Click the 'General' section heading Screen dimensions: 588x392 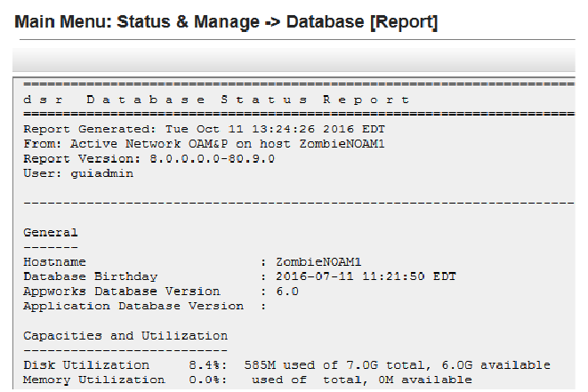(51, 232)
